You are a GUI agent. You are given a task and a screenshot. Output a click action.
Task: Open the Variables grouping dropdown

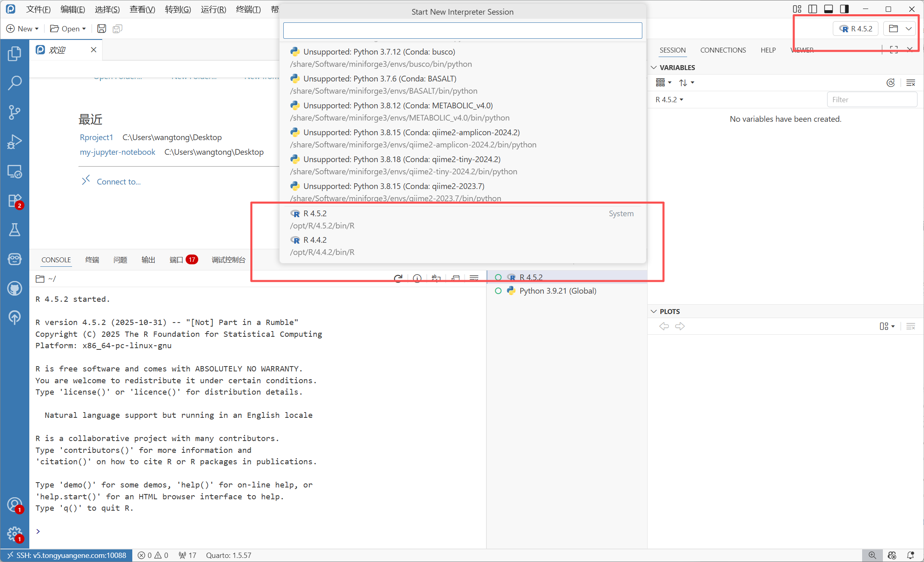663,83
